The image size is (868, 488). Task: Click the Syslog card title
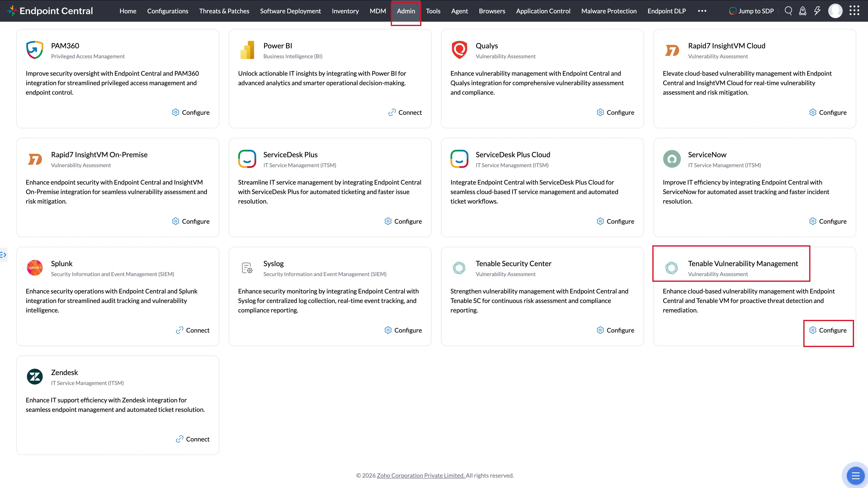tap(274, 264)
